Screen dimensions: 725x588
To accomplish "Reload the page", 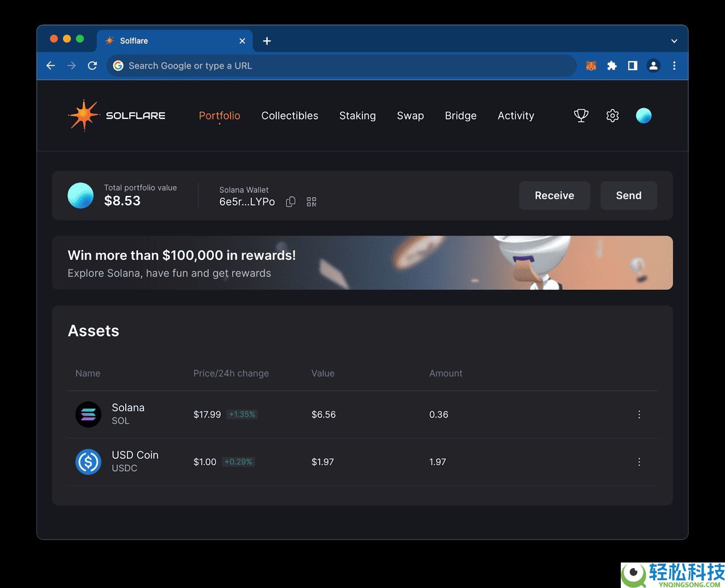I will (92, 66).
